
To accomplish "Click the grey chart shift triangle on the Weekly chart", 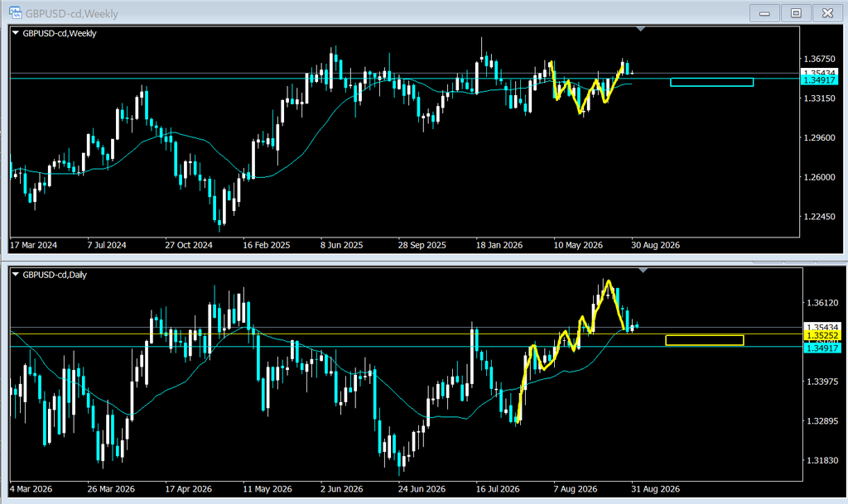I will click(641, 29).
